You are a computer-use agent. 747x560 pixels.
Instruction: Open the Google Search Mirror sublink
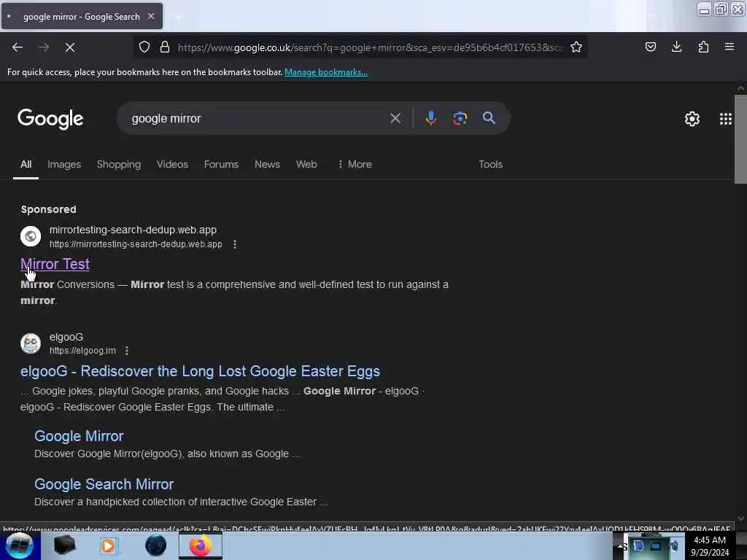104,484
